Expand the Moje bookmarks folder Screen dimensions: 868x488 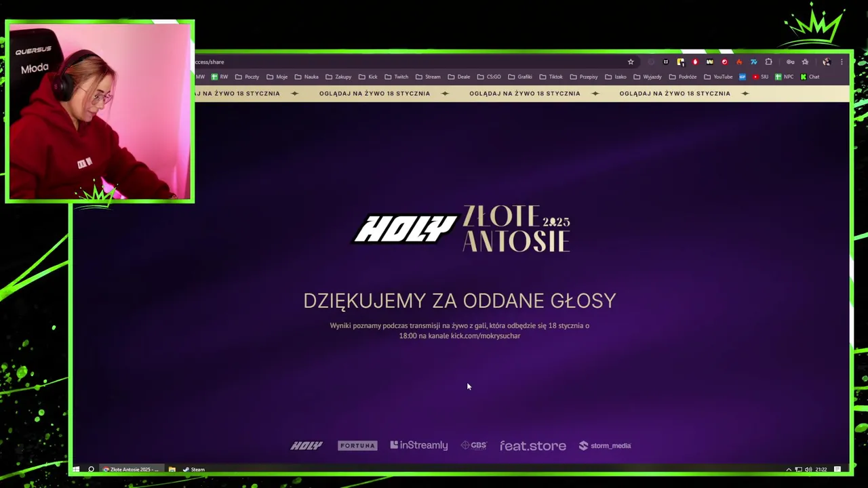click(x=277, y=77)
